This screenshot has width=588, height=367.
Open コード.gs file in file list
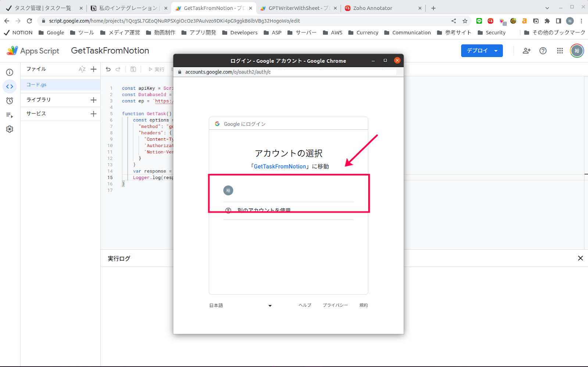[x=60, y=85]
